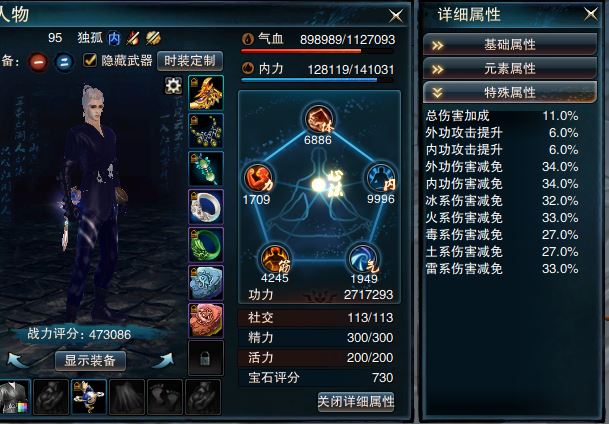Open the 时装定制 button
The width and height of the screenshot is (609, 424).
coord(190,61)
